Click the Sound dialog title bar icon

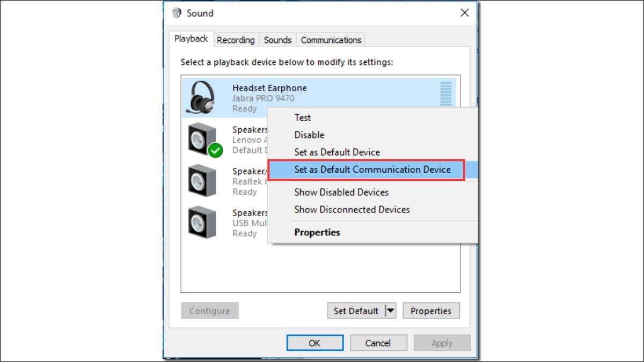(177, 13)
